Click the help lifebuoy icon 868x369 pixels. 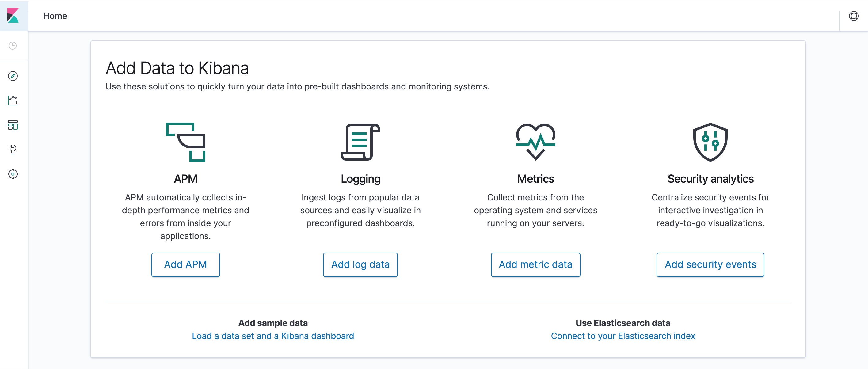854,16
